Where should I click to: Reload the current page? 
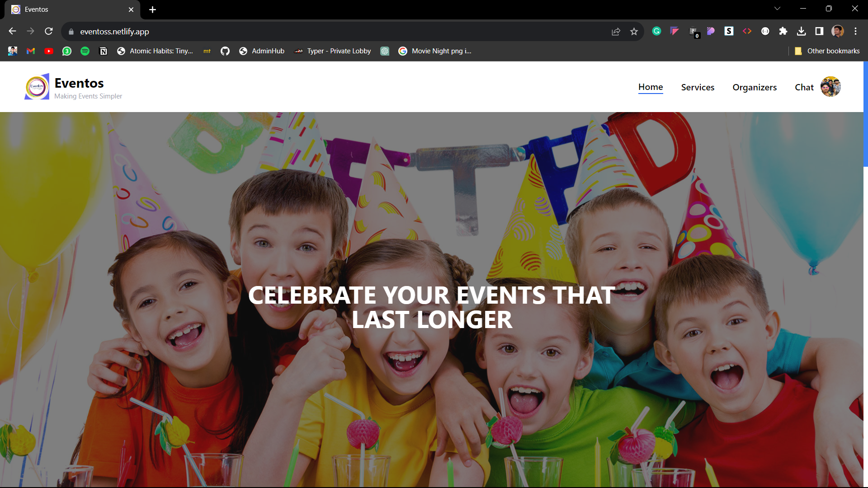click(x=49, y=31)
